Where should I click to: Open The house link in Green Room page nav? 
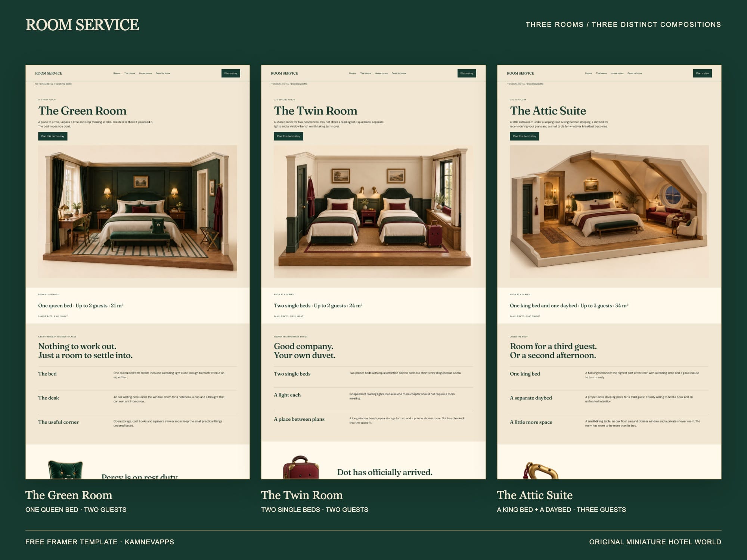(130, 74)
